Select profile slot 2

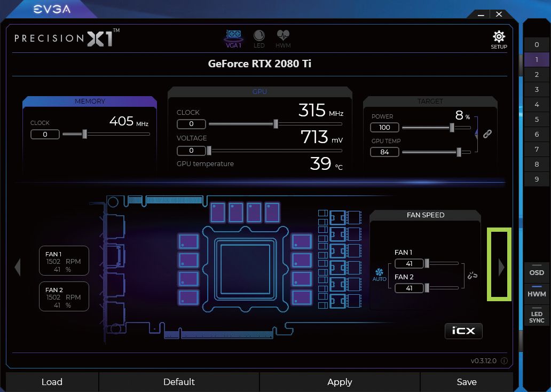click(x=536, y=75)
